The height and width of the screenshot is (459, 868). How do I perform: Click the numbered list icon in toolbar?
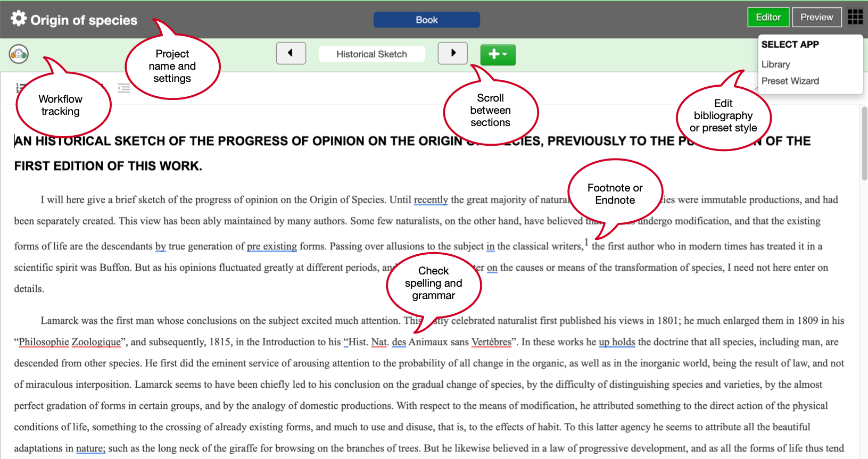point(18,88)
